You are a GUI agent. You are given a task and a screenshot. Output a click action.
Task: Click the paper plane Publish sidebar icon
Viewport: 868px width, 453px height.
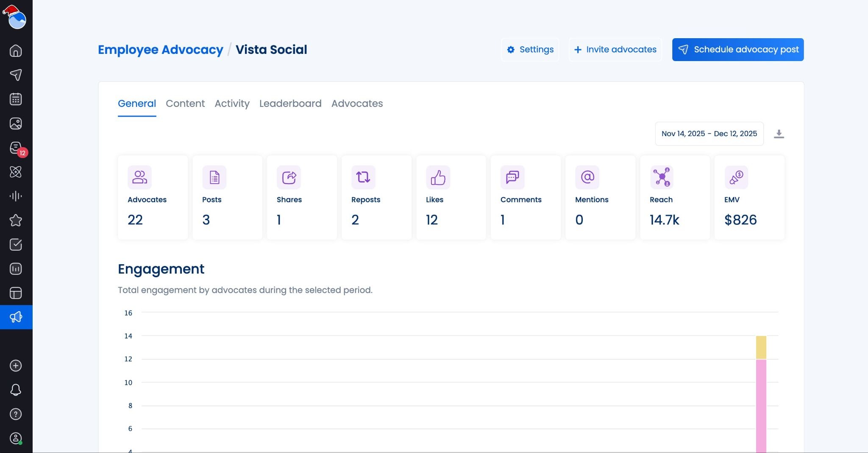(x=16, y=75)
